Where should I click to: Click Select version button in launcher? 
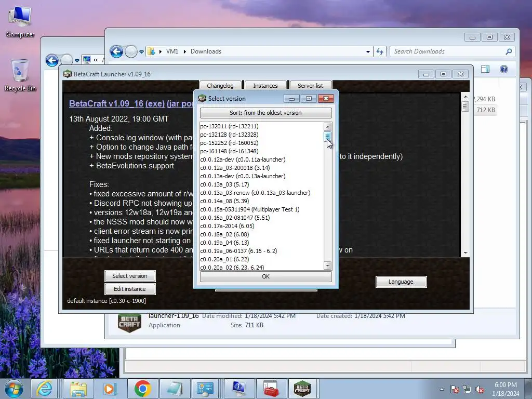click(129, 276)
